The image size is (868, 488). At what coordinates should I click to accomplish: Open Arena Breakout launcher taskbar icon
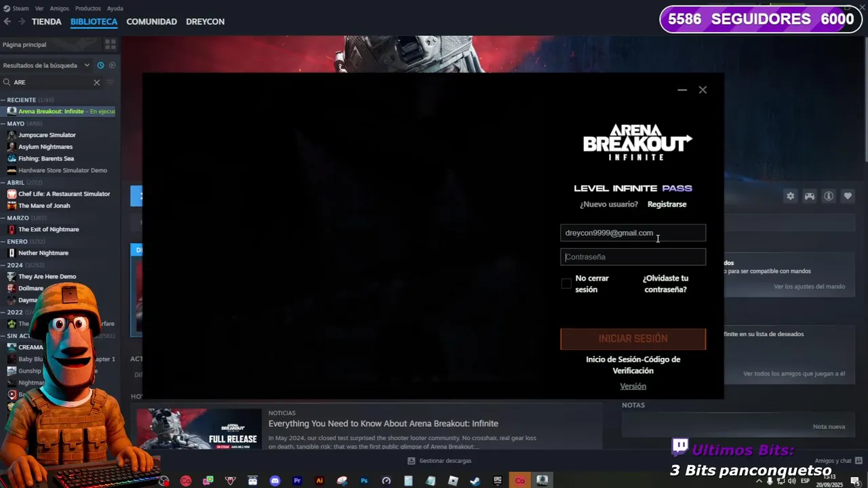pos(542,481)
